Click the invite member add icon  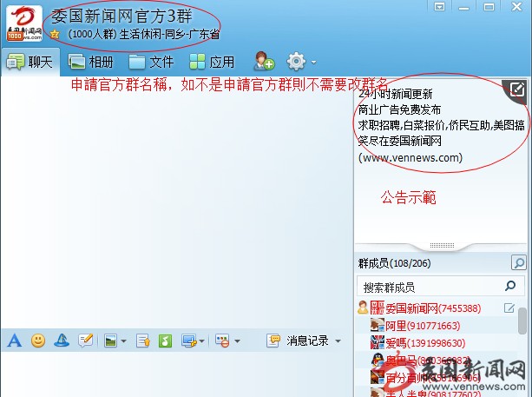pyautogui.click(x=265, y=62)
